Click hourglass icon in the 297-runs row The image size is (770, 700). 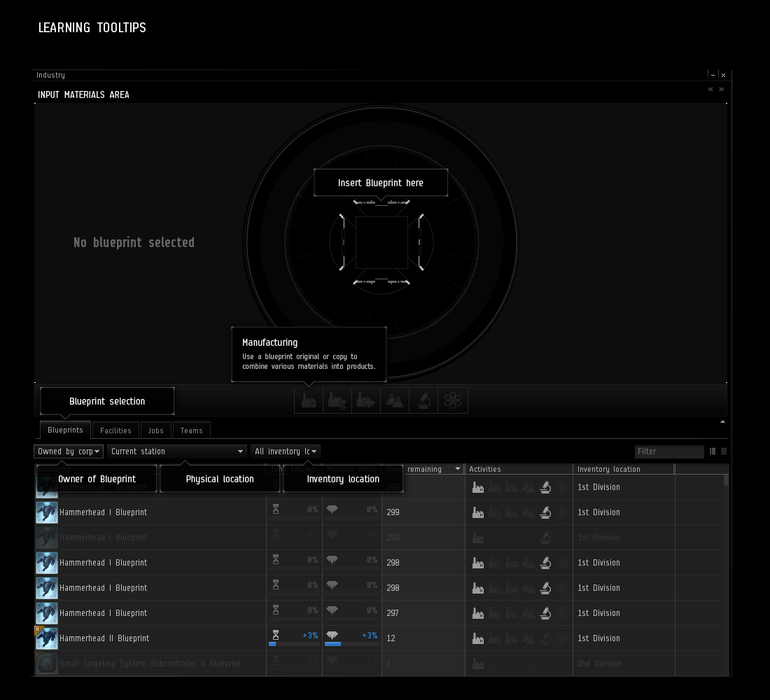[x=276, y=610]
